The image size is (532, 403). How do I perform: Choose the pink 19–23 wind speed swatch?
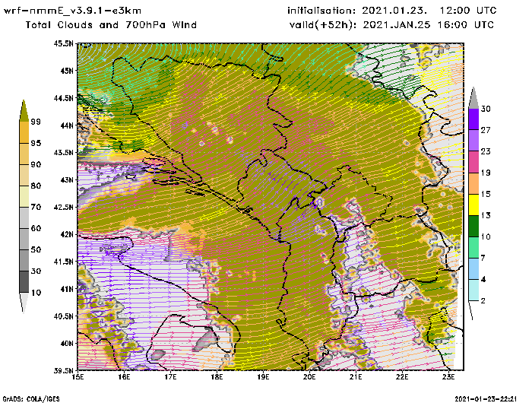coord(473,162)
